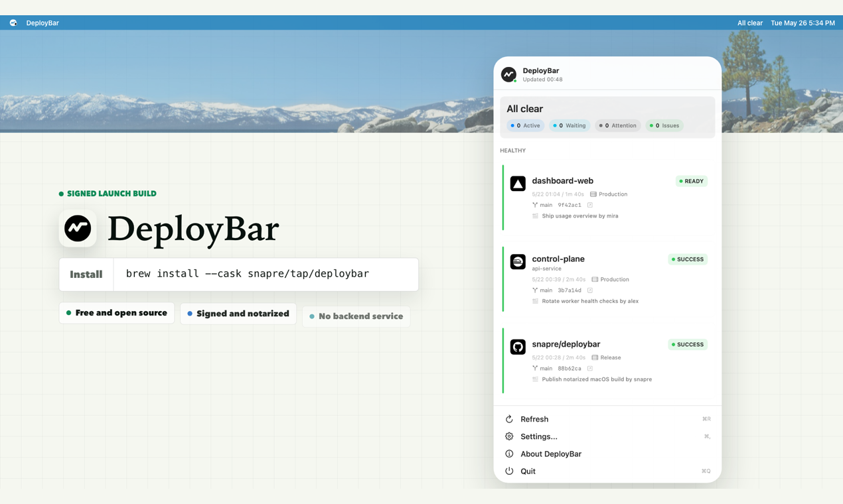Click the DeployBar menu bar status icon
843x504 pixels.
point(13,23)
